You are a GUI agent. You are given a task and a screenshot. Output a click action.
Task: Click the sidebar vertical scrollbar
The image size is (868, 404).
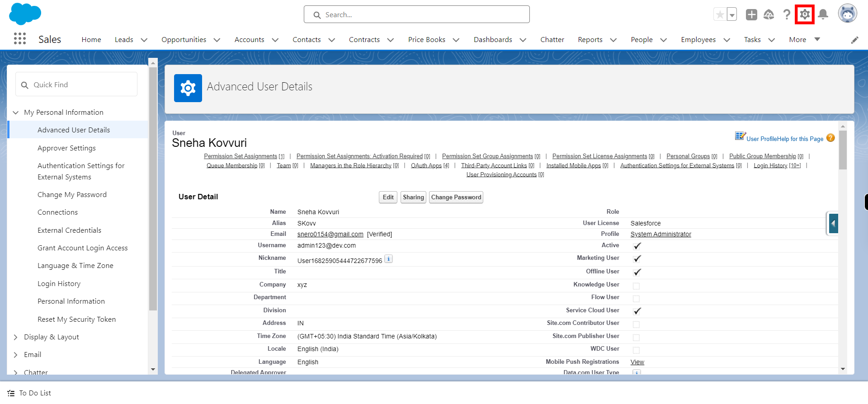[153, 189]
